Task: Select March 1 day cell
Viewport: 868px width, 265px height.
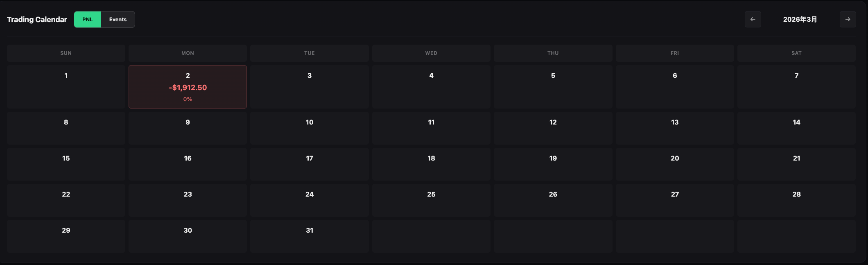Action: click(66, 87)
